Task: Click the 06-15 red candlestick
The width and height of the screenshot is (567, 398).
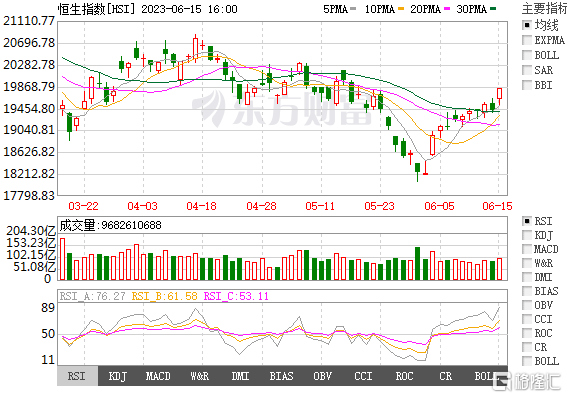Action: [499, 94]
